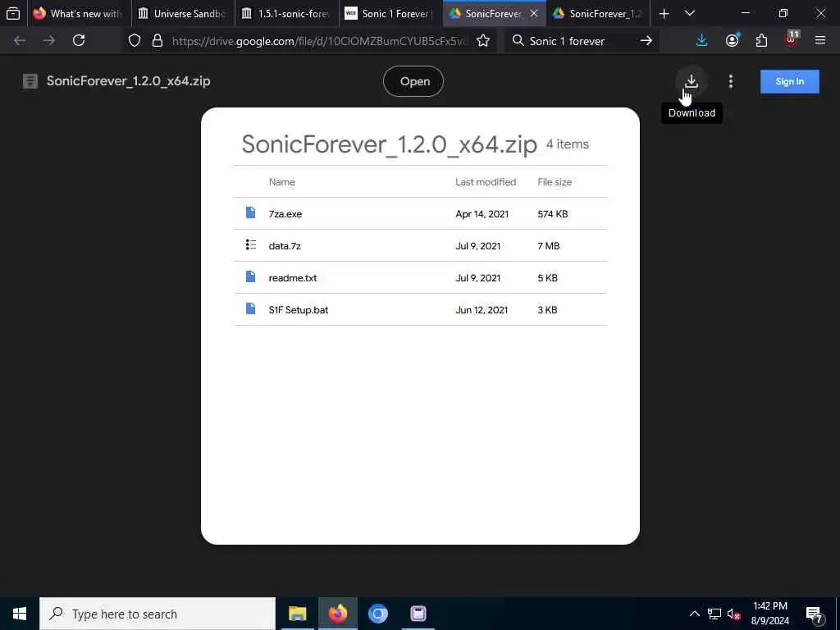This screenshot has width=840, height=630.
Task: Click the network status tray icon
Action: pos(714,614)
